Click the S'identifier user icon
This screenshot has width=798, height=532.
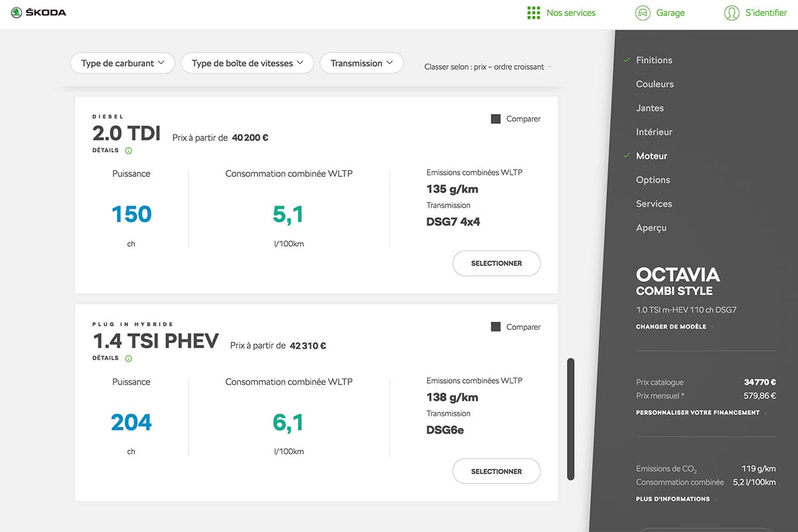731,13
